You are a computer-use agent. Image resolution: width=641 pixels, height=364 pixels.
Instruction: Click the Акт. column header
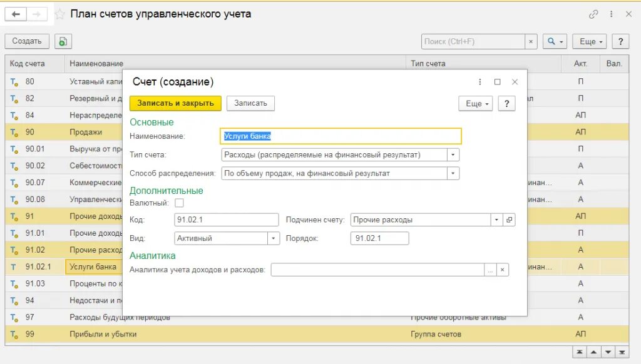(x=580, y=64)
